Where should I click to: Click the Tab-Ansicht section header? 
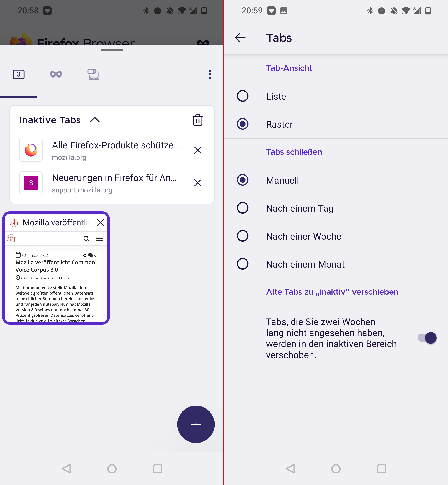(289, 68)
